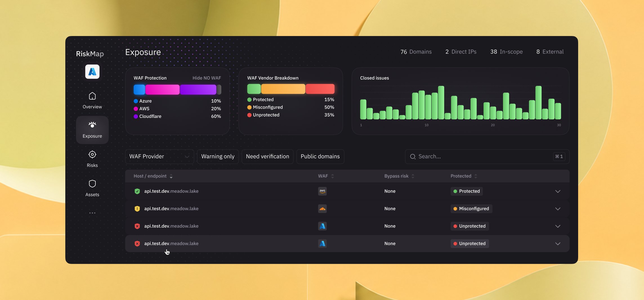Expand the last Unprotected row chevron
The width and height of the screenshot is (644, 300).
(x=558, y=244)
